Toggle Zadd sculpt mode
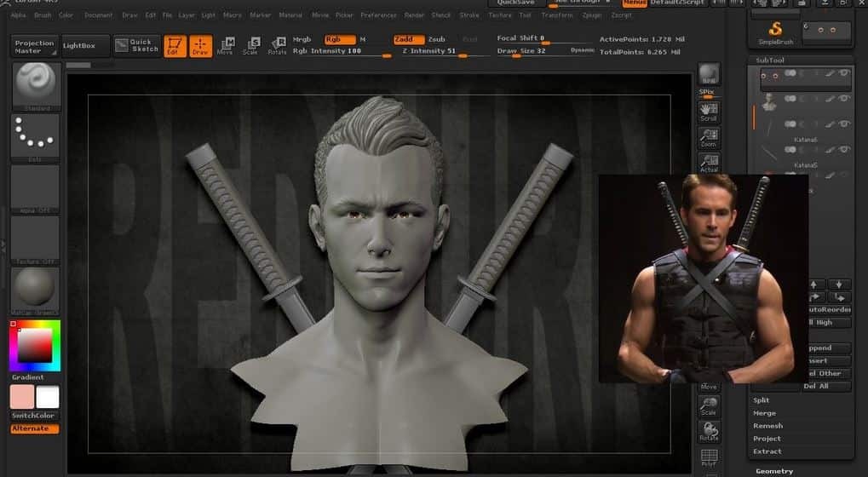 pos(409,39)
